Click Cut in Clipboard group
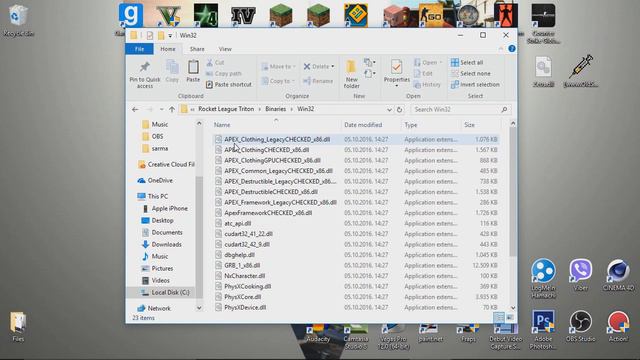Image resolution: width=640 pixels, height=360 pixels. (215, 62)
